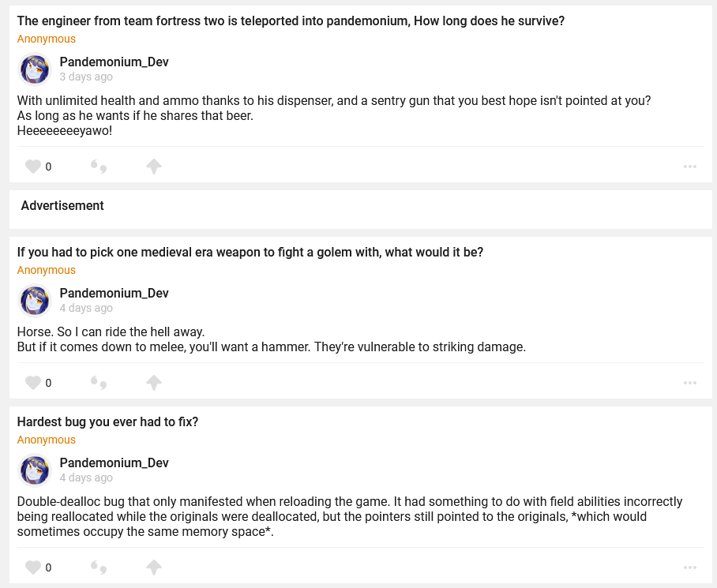Open Pandemonium_Dev avatar on golem answer
This screenshot has height=588, width=717.
click(x=35, y=301)
